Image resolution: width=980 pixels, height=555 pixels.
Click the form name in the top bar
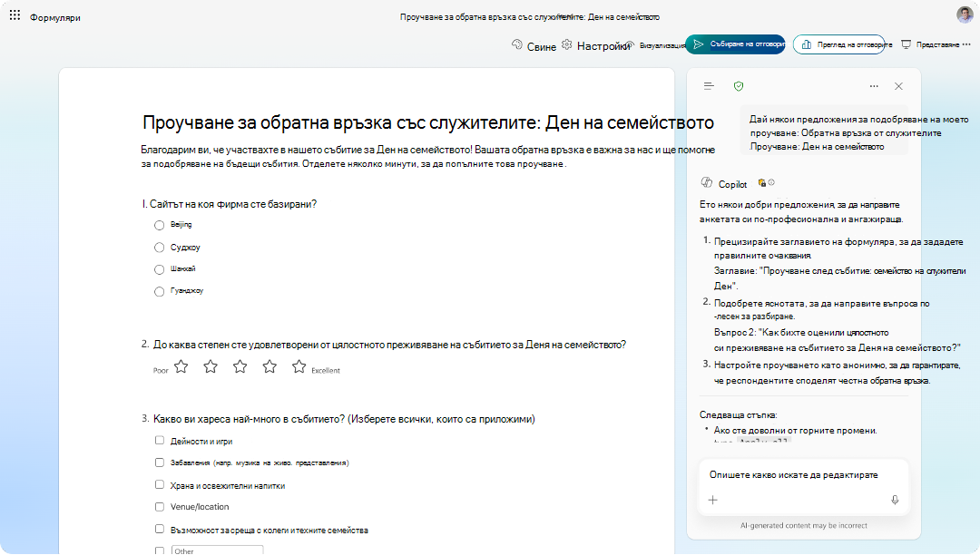click(529, 17)
